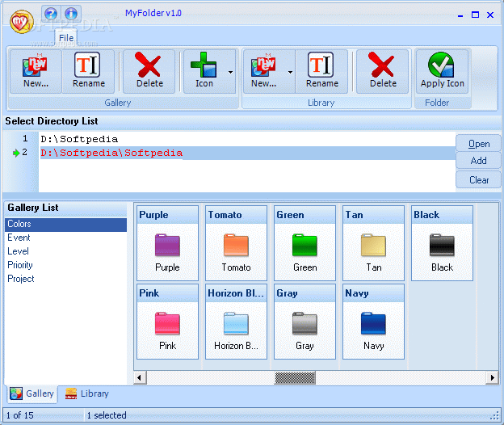Viewport: 504px width, 425px height.
Task: Click the '1 of 15' status text
Action: click(x=20, y=415)
